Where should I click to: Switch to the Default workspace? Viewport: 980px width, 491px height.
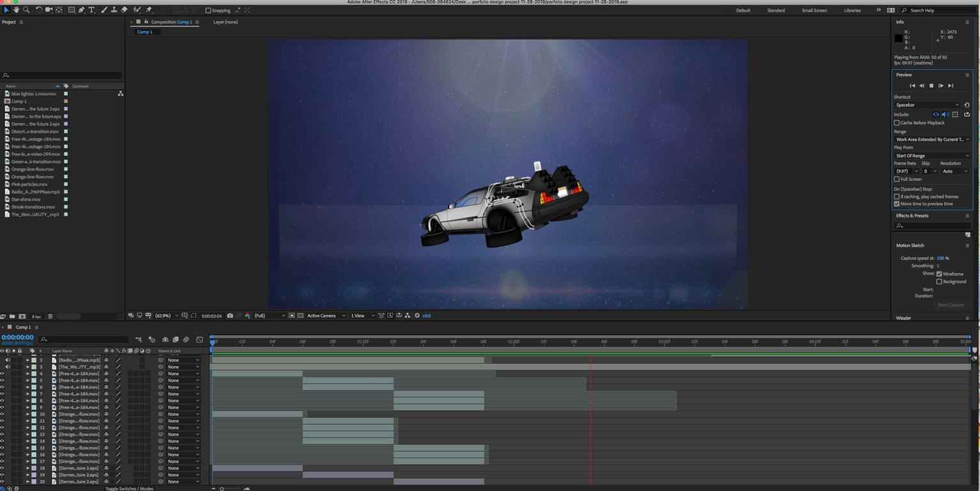(743, 10)
